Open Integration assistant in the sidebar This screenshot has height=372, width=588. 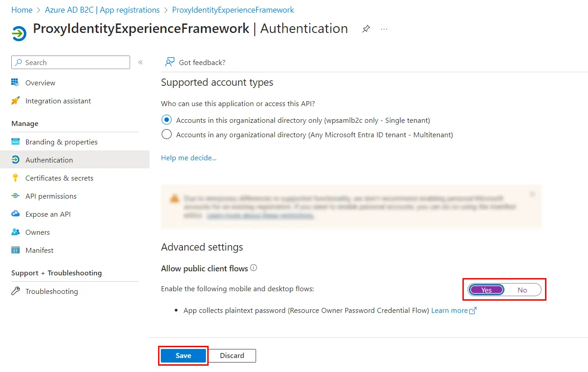click(x=58, y=101)
